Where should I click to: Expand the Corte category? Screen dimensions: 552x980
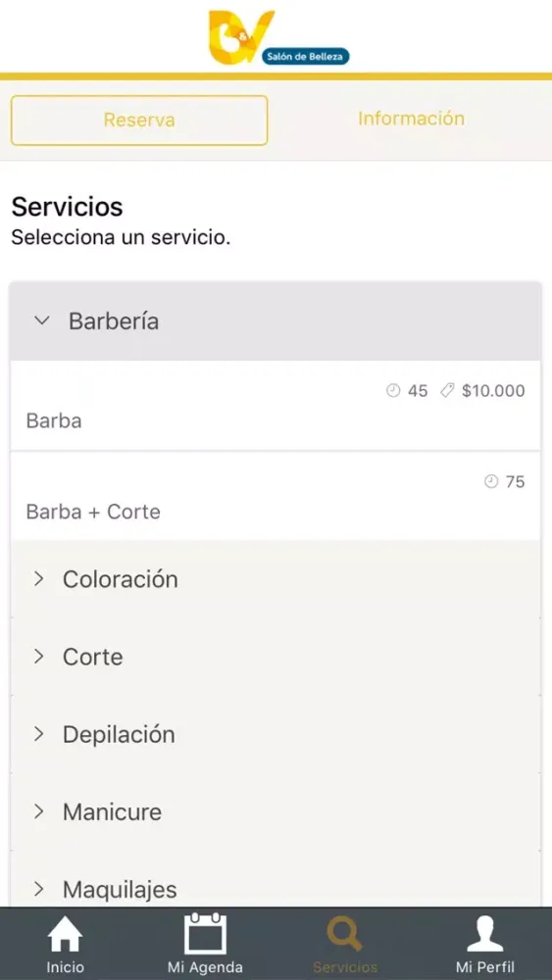coord(276,657)
